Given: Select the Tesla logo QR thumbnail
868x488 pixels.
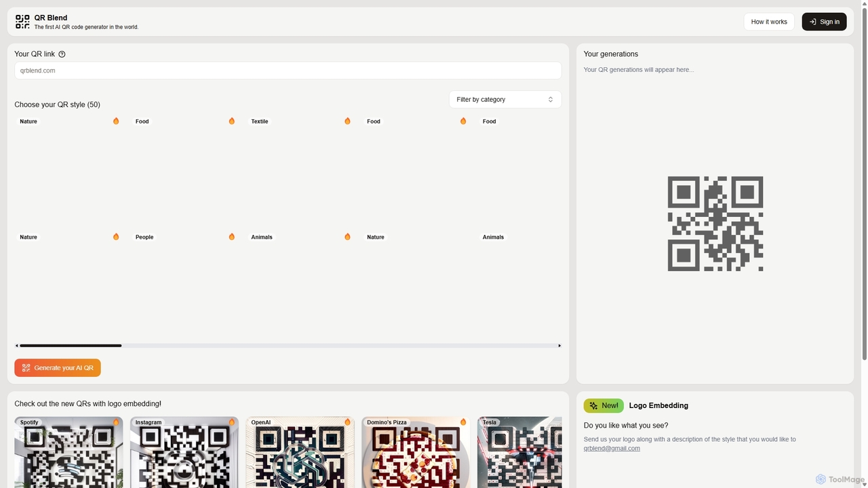Looking at the screenshot, I should pyautogui.click(x=519, y=452).
